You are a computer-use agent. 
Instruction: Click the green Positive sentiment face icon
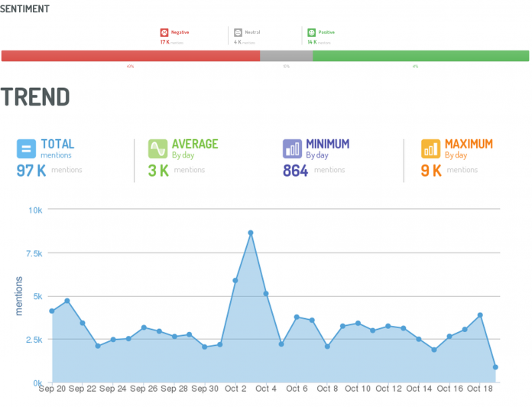311,33
